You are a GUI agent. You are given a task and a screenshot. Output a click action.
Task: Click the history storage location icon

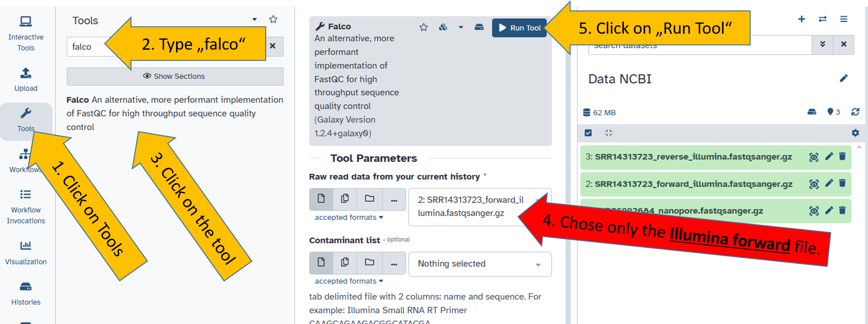(812, 112)
